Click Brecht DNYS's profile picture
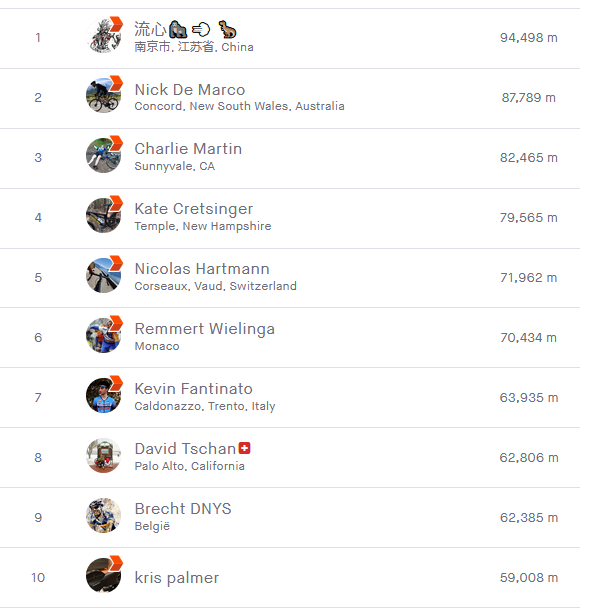The height and width of the screenshot is (615, 612). [104, 516]
